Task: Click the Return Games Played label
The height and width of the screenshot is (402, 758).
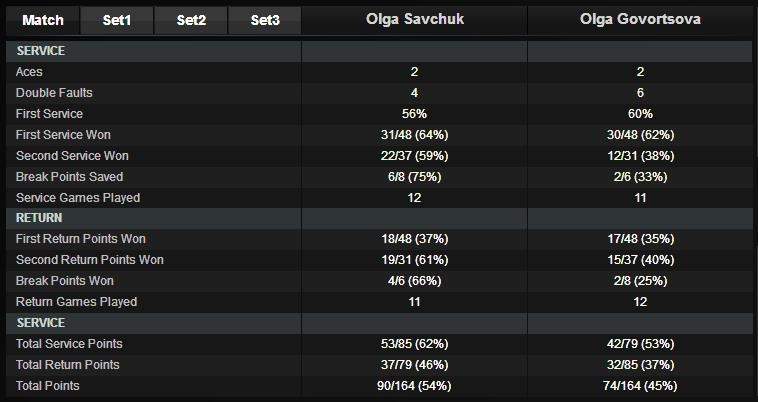Action: (76, 302)
